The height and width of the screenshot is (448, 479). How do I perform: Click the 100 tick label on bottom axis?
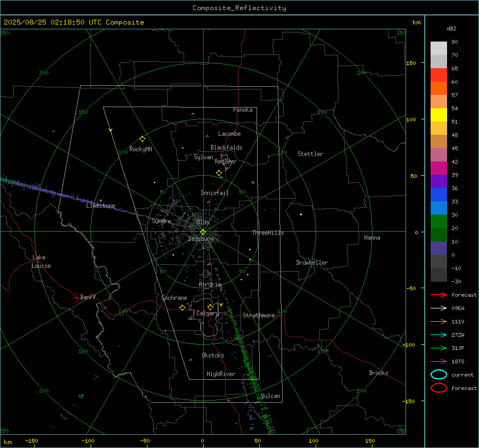click(x=313, y=441)
